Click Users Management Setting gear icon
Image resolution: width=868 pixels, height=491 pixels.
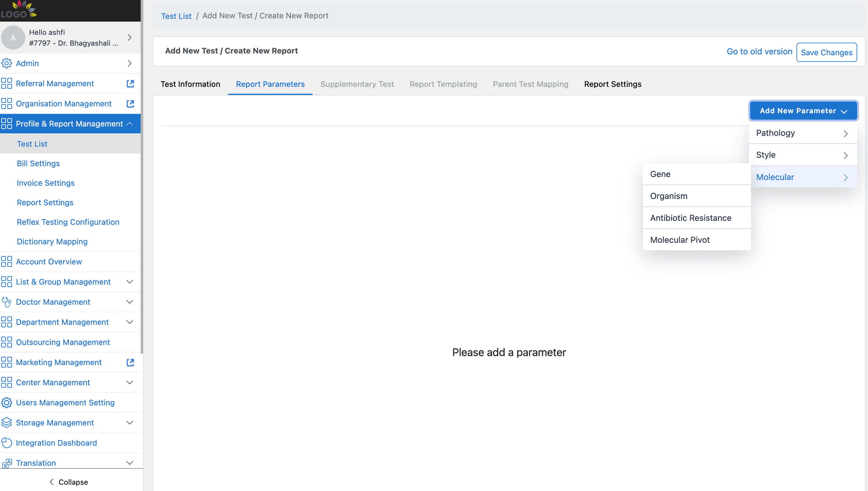point(6,403)
